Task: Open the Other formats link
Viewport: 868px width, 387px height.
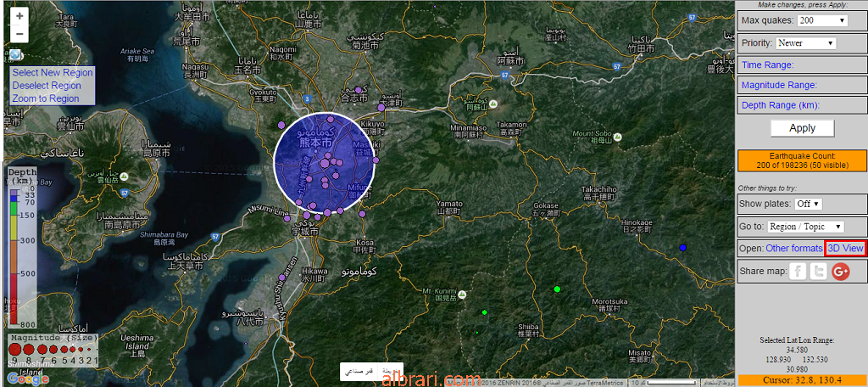Action: 793,249
